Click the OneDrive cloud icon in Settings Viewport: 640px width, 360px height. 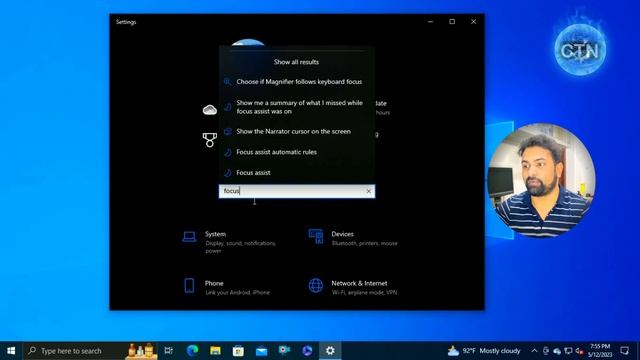click(x=210, y=110)
